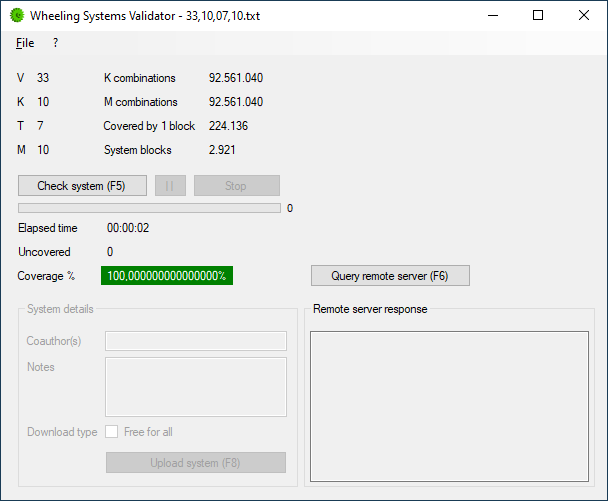Click the K value 10
The height and width of the screenshot is (501, 608).
(x=43, y=102)
